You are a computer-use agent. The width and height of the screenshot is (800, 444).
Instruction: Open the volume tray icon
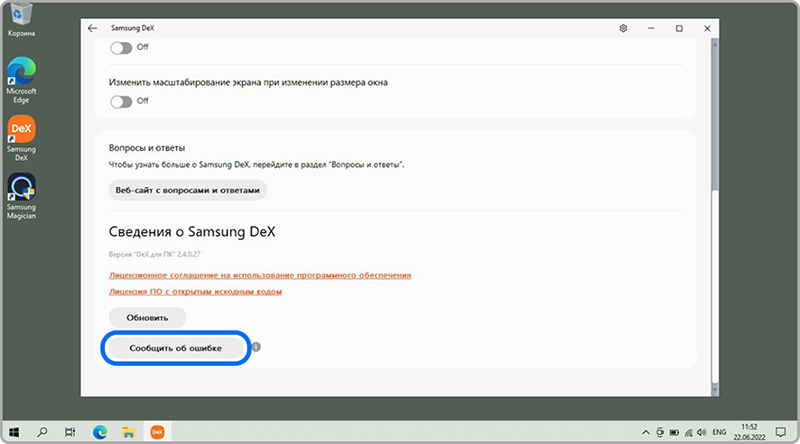(702, 432)
